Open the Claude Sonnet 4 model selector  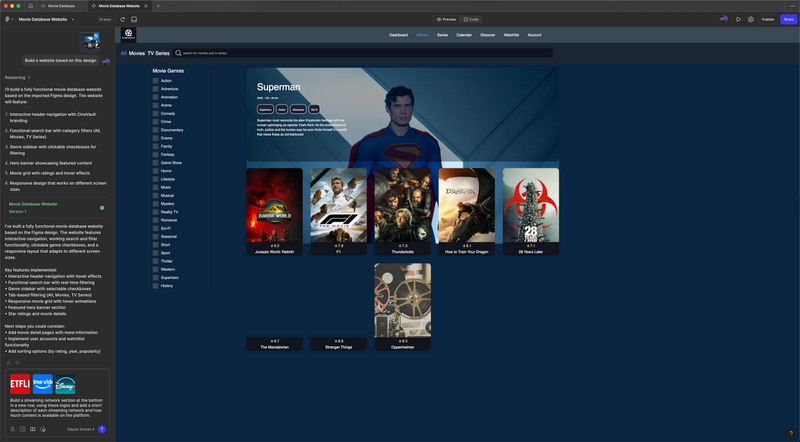point(80,429)
